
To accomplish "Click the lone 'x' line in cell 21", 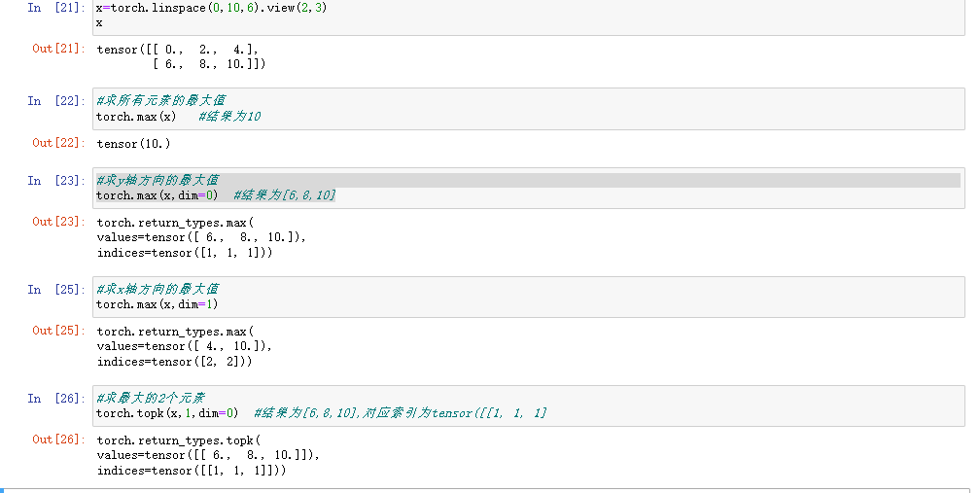I will (99, 23).
